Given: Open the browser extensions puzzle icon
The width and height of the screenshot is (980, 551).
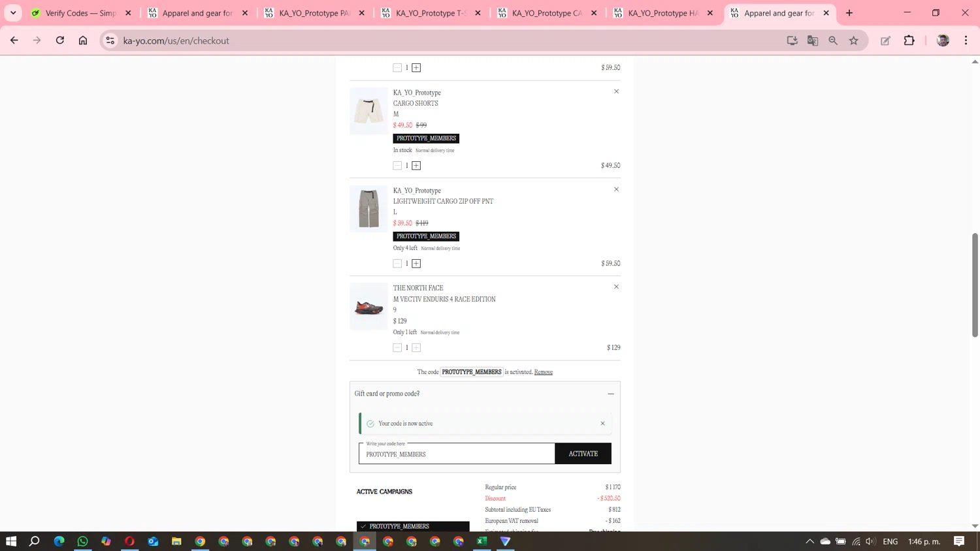Looking at the screenshot, I should click(909, 40).
